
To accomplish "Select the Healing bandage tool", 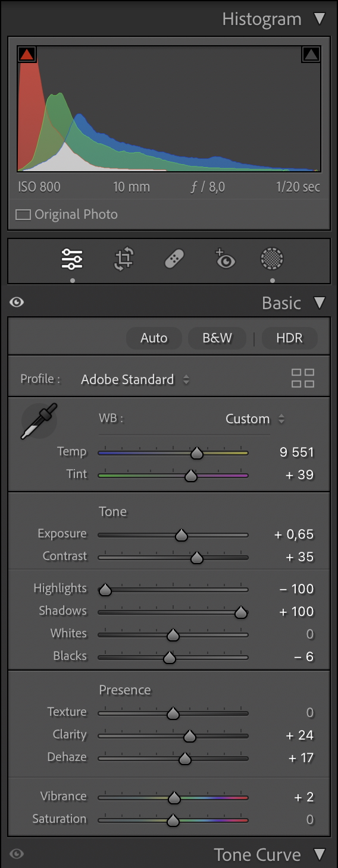I will tap(174, 259).
